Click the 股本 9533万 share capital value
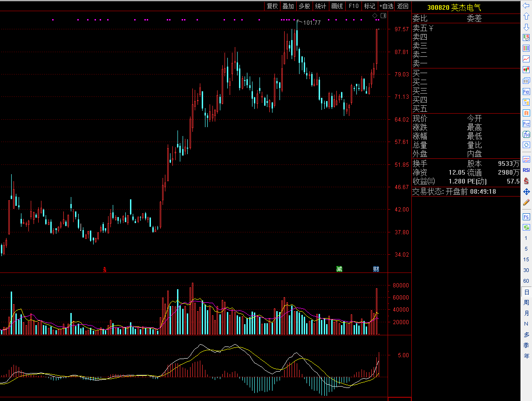 click(508, 163)
